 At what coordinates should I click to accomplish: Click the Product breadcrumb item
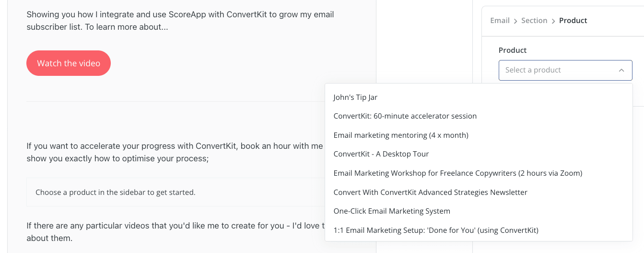pyautogui.click(x=573, y=21)
